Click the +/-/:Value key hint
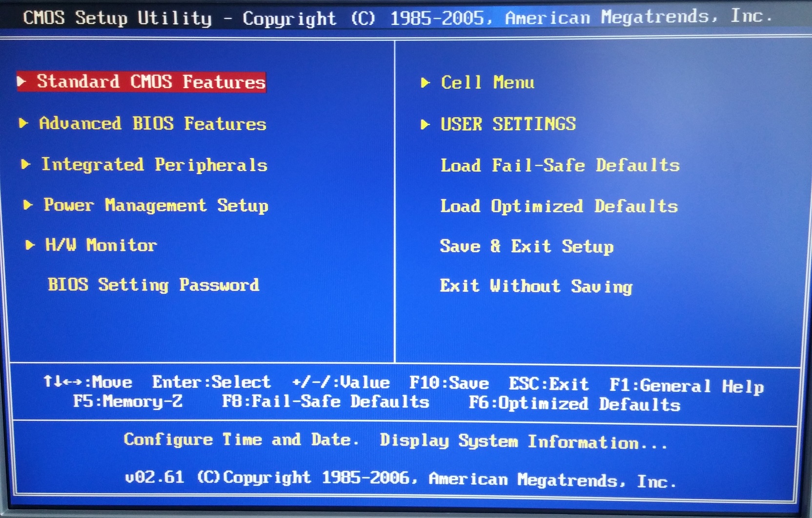The height and width of the screenshot is (518, 812). tap(341, 382)
